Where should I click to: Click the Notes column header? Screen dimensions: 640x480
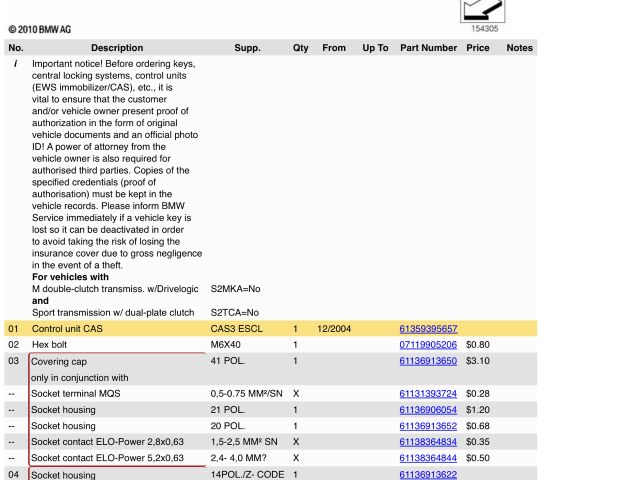pos(519,48)
